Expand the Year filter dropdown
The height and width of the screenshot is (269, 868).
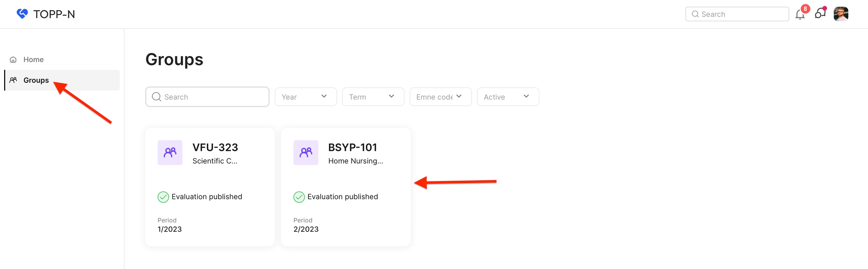(306, 97)
